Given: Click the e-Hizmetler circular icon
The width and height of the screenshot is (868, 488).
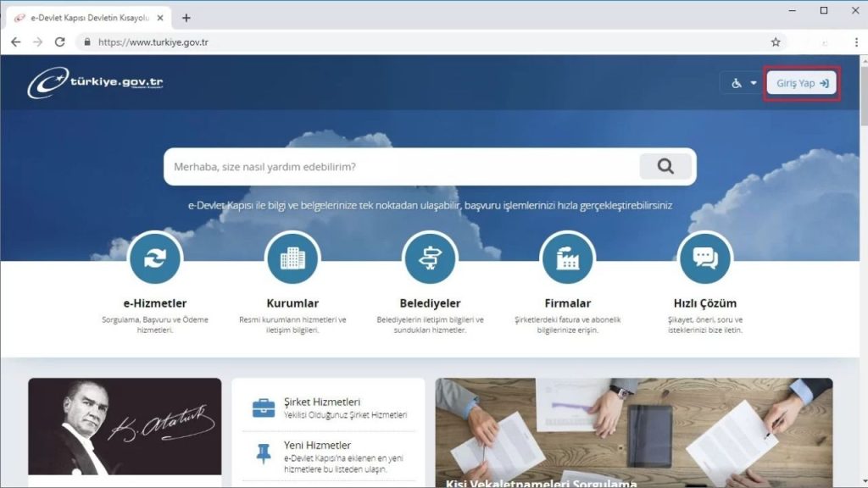Looking at the screenshot, I should [155, 259].
